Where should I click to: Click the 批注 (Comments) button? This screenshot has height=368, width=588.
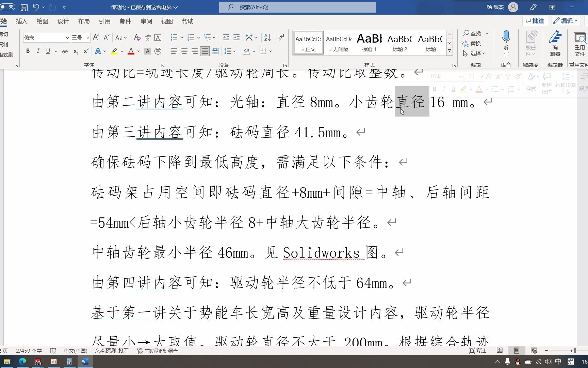[x=535, y=21]
